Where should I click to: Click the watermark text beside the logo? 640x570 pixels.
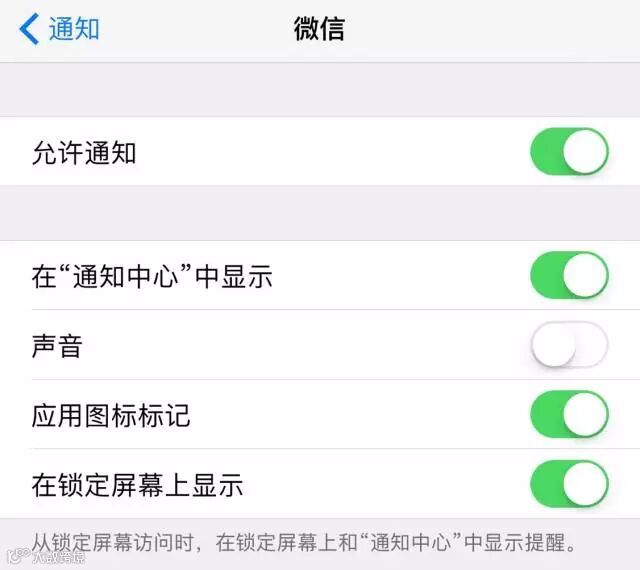pos(59,557)
